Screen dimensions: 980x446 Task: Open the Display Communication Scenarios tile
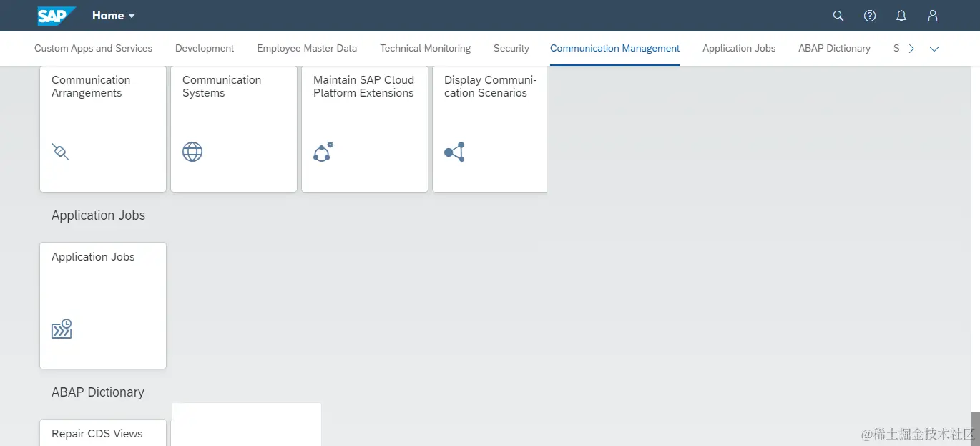[490, 129]
